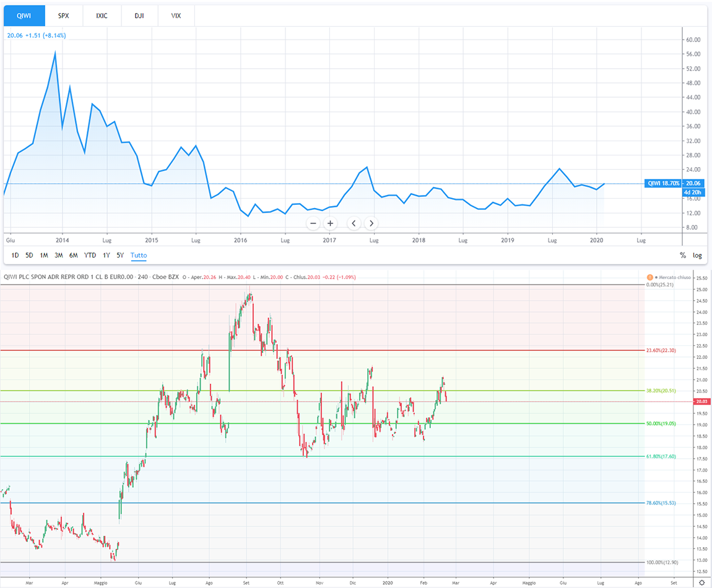
Task: Click the 2017 label on the time axis
Action: (x=329, y=240)
